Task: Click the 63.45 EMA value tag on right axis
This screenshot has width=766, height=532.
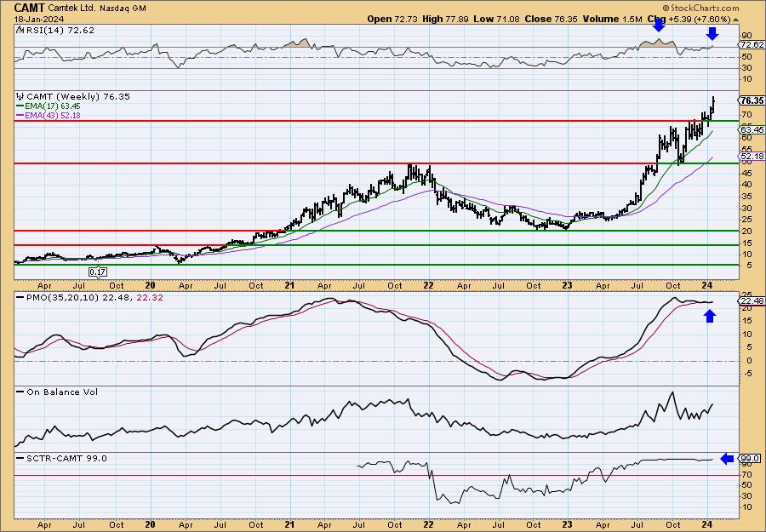Action: coord(752,129)
